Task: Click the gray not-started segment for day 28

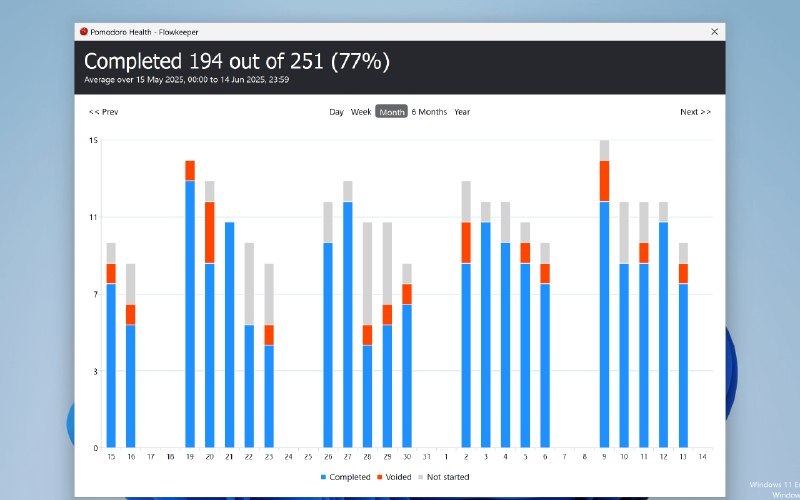Action: click(x=367, y=273)
